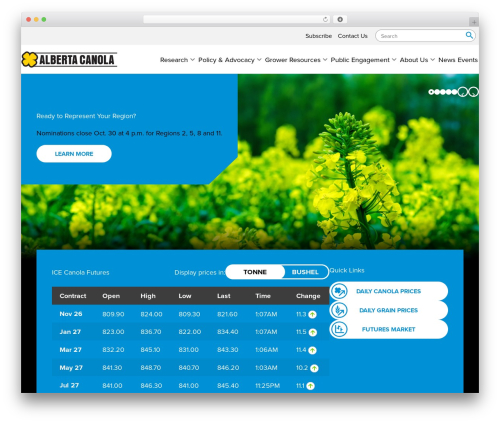The height and width of the screenshot is (423, 500).
Task: Click the Mar 27 contract cell
Action: [x=70, y=350]
